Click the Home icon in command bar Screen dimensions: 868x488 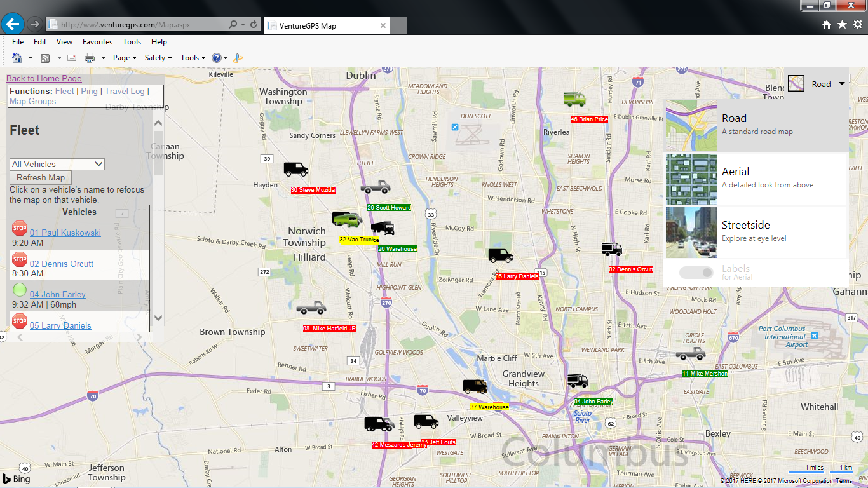pos(17,58)
